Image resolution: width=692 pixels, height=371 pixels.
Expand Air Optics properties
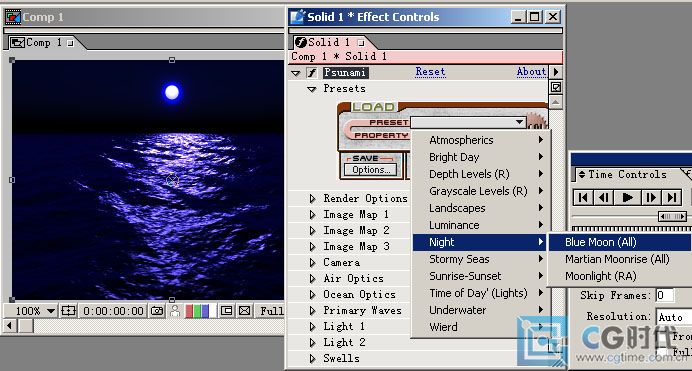[x=312, y=279]
